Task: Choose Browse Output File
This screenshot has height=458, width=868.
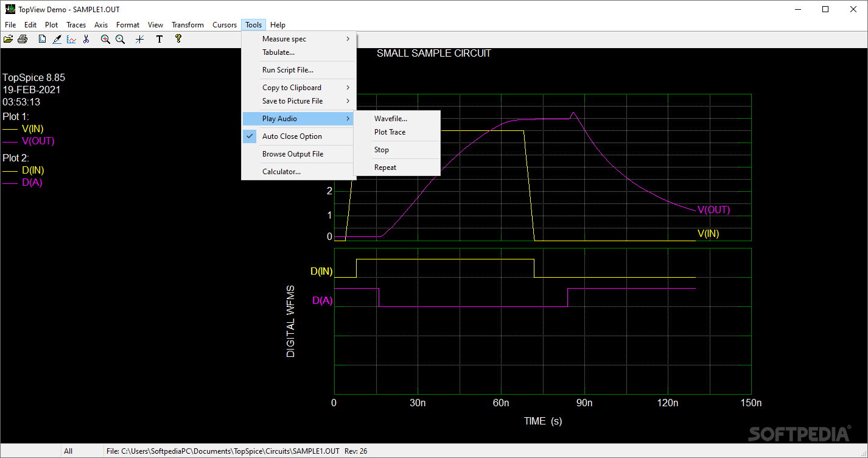Action: pos(298,154)
